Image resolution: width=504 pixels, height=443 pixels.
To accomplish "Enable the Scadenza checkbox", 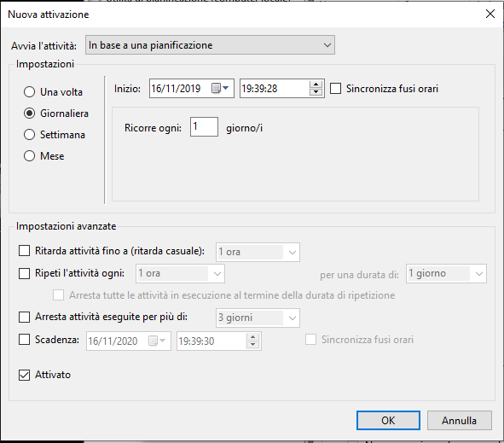I will coord(24,340).
